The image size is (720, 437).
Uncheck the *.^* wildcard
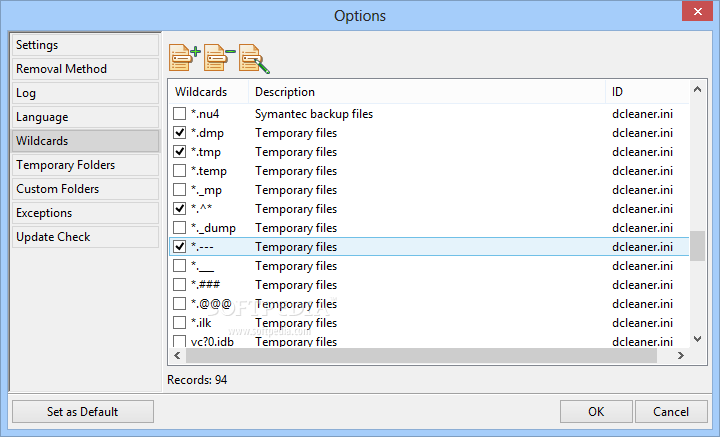click(180, 208)
